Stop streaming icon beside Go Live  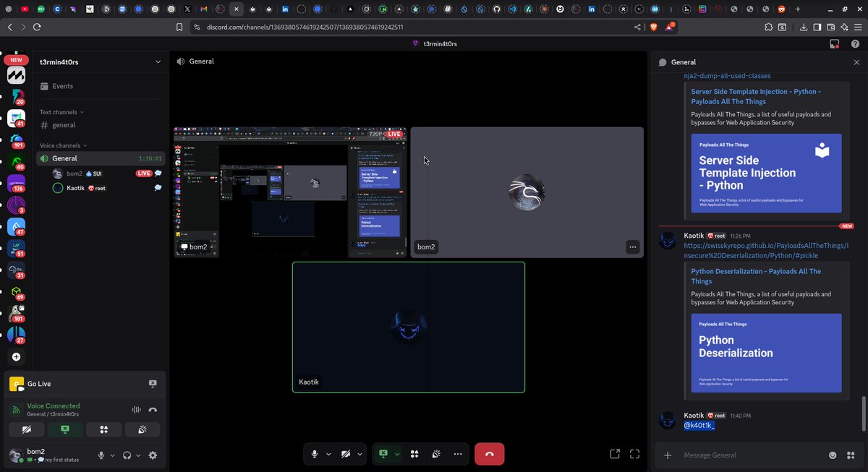153,384
